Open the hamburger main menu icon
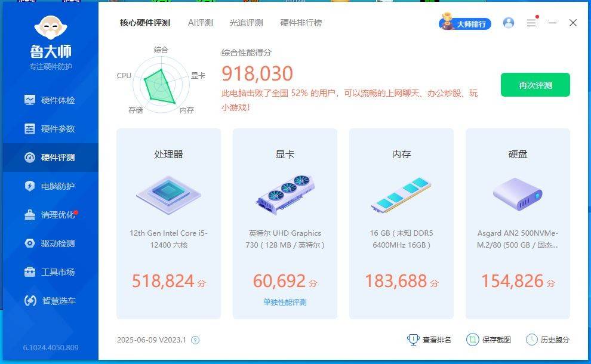Image resolution: width=591 pixels, height=364 pixels. click(x=531, y=23)
